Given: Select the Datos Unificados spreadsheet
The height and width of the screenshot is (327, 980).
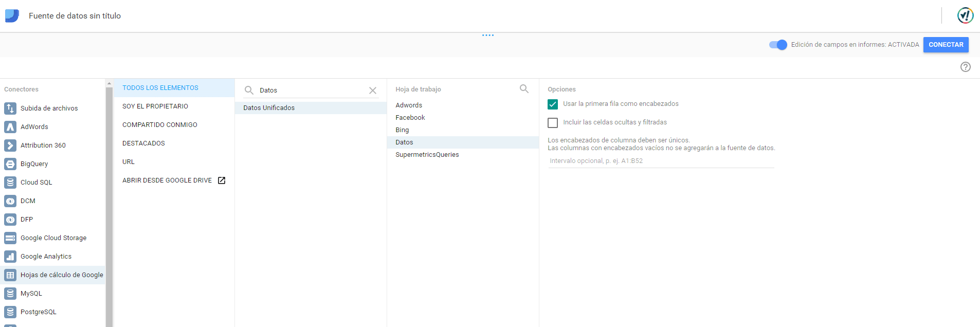Looking at the screenshot, I should (269, 108).
